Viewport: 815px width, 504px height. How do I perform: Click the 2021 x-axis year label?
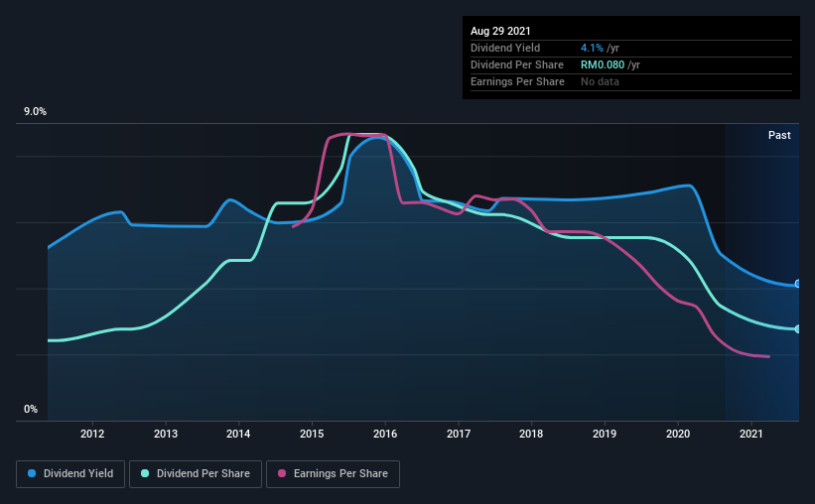(x=751, y=434)
